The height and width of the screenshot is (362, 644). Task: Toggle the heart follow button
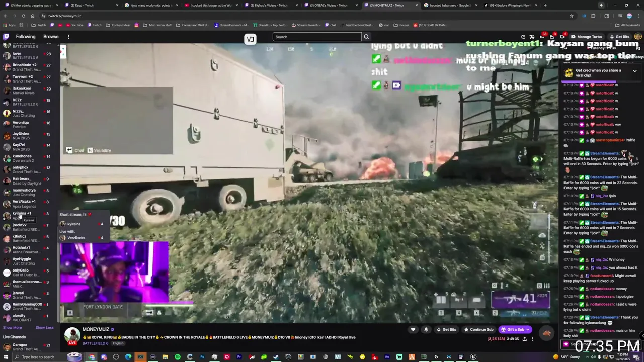coord(413,330)
